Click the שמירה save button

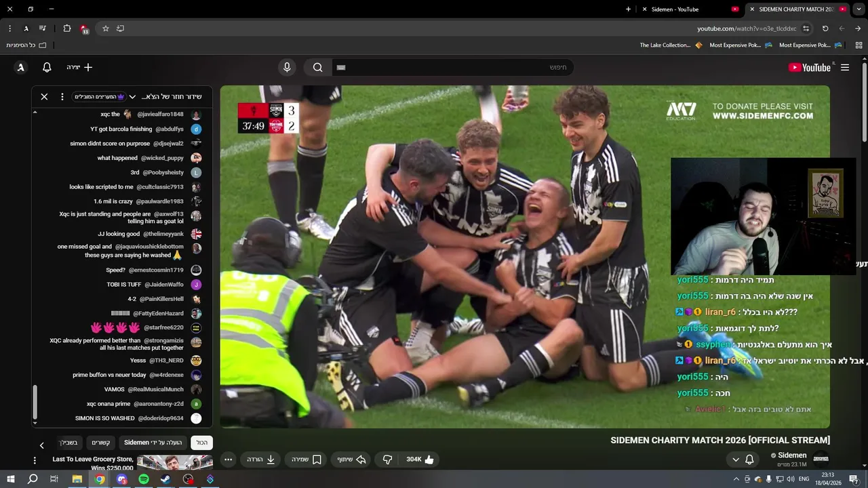[x=306, y=460]
